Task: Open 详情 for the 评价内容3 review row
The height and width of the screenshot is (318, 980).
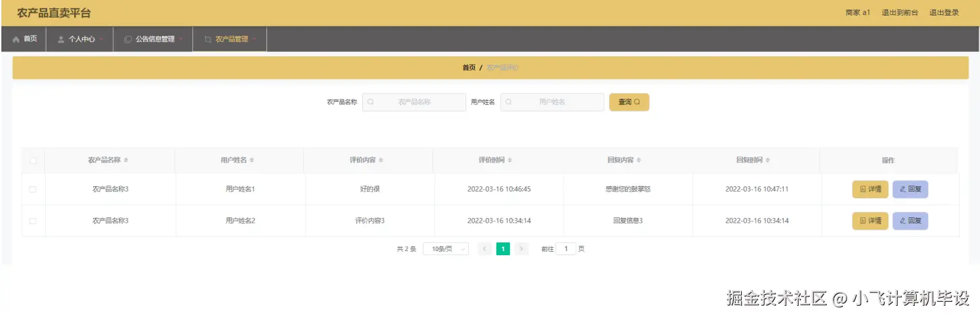Action: click(x=870, y=221)
